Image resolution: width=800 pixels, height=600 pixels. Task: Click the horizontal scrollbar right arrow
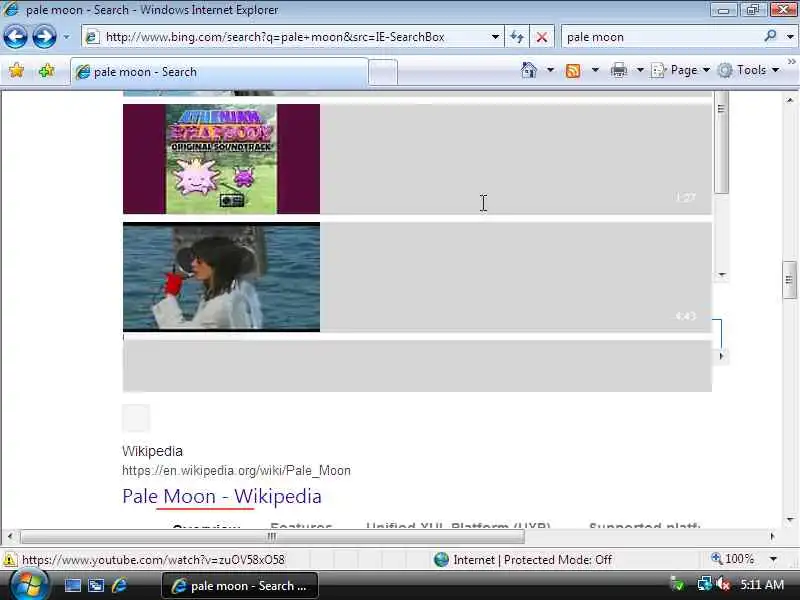(772, 536)
